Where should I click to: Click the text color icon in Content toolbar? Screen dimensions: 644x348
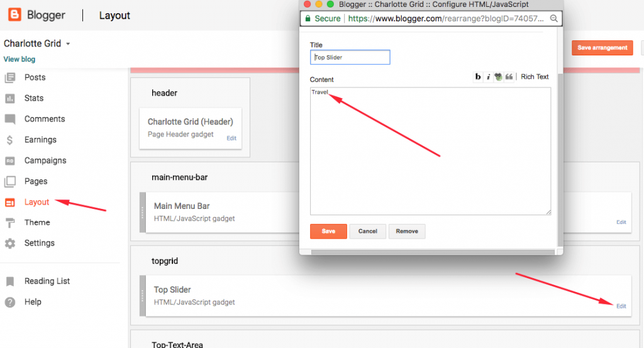tap(498, 77)
